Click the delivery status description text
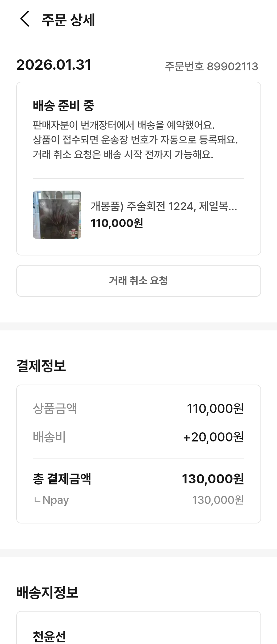This screenshot has height=644, width=277. tap(135, 140)
